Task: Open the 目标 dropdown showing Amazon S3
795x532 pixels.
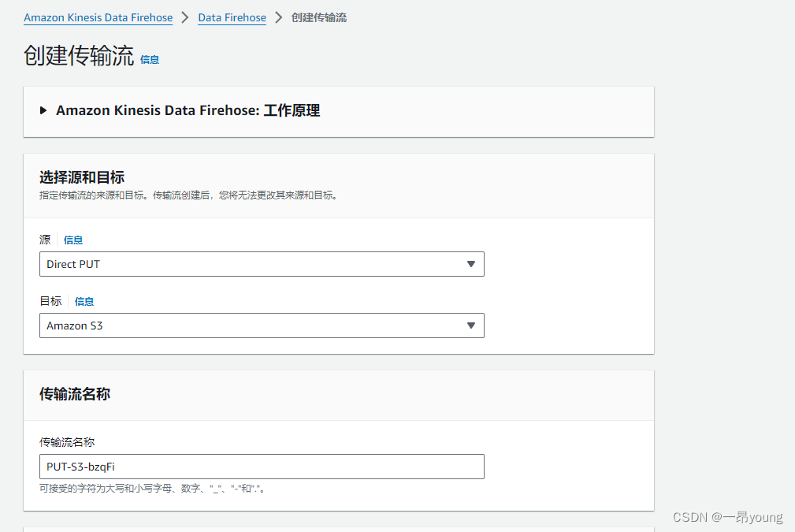Action: pos(262,326)
